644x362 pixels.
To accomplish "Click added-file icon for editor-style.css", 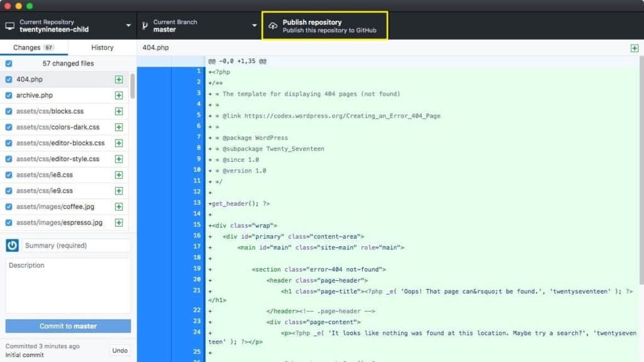I will tap(119, 159).
